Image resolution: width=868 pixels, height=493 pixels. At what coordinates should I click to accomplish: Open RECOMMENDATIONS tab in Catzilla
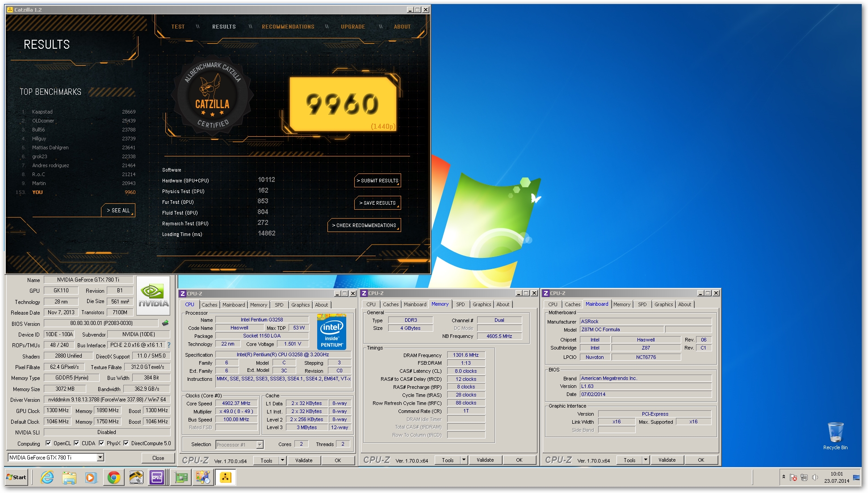click(288, 27)
